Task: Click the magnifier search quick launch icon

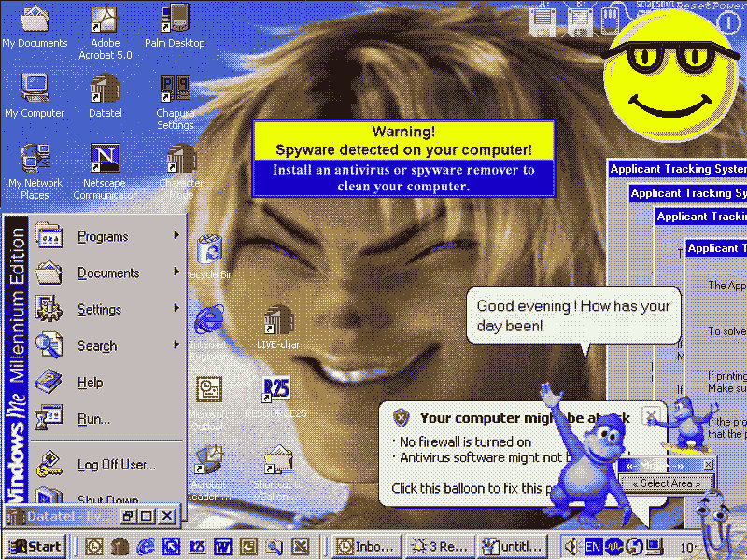Action: coord(274,546)
